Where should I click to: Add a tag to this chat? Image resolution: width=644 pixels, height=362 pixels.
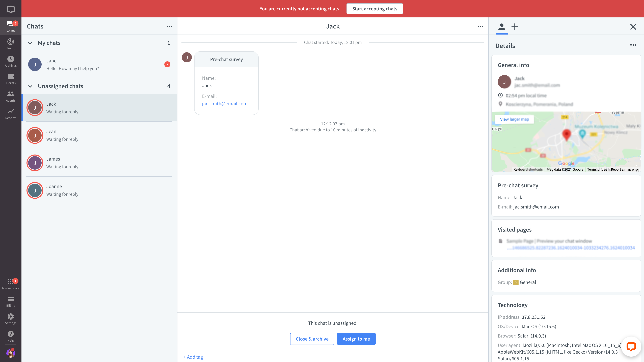193,357
